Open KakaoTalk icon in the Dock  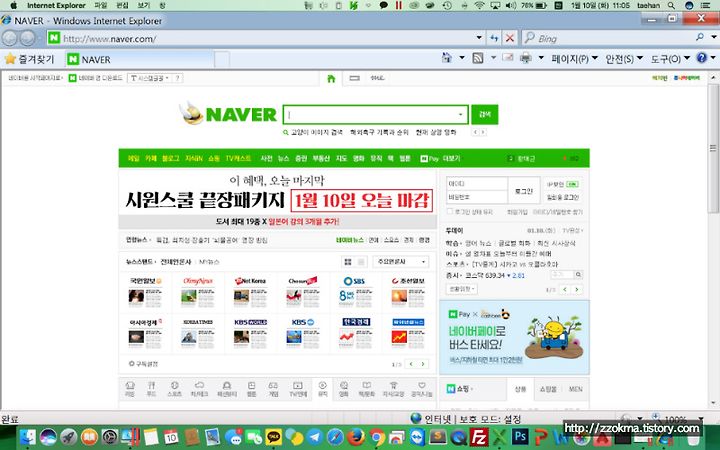[x=274, y=437]
